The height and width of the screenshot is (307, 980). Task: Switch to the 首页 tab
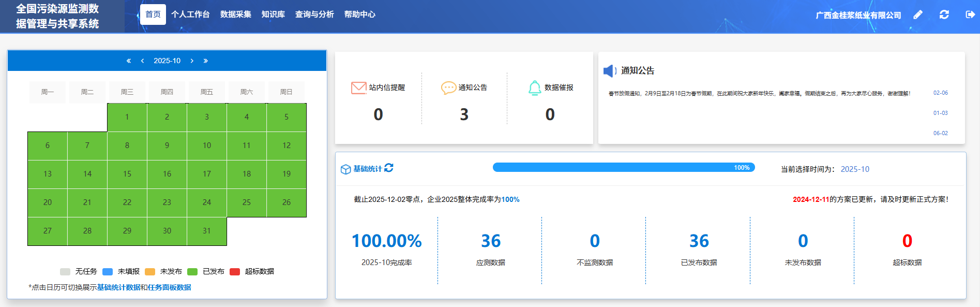pyautogui.click(x=153, y=14)
